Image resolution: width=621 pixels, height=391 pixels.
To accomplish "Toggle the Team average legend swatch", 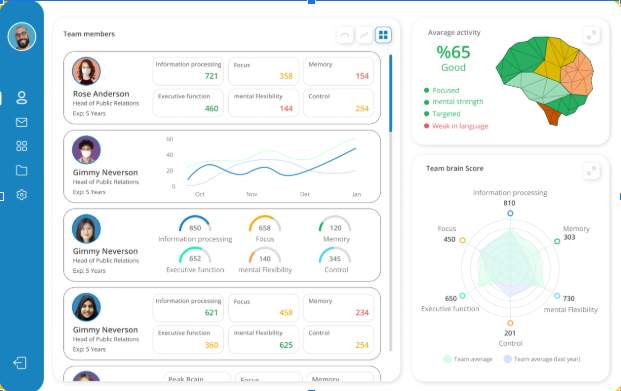I will click(x=447, y=359).
